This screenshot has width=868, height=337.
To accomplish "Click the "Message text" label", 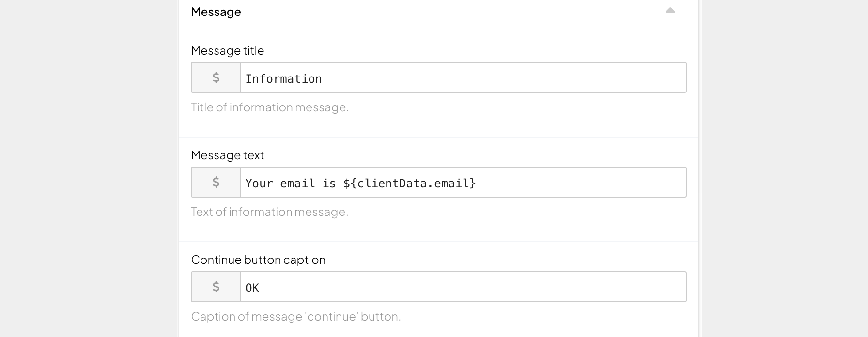I will pyautogui.click(x=227, y=155).
